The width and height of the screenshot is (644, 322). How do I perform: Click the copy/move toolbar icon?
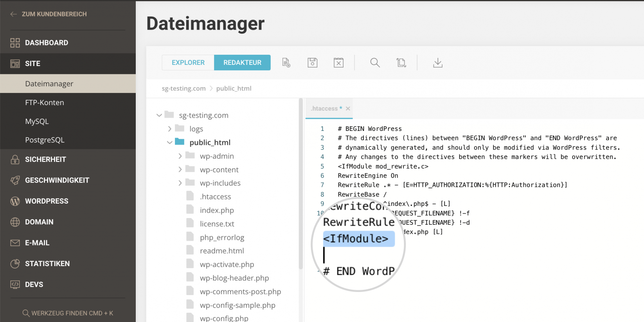click(401, 63)
